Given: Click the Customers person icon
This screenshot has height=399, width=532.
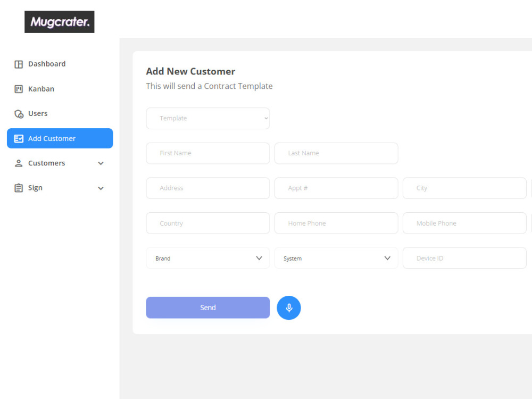Looking at the screenshot, I should point(19,163).
